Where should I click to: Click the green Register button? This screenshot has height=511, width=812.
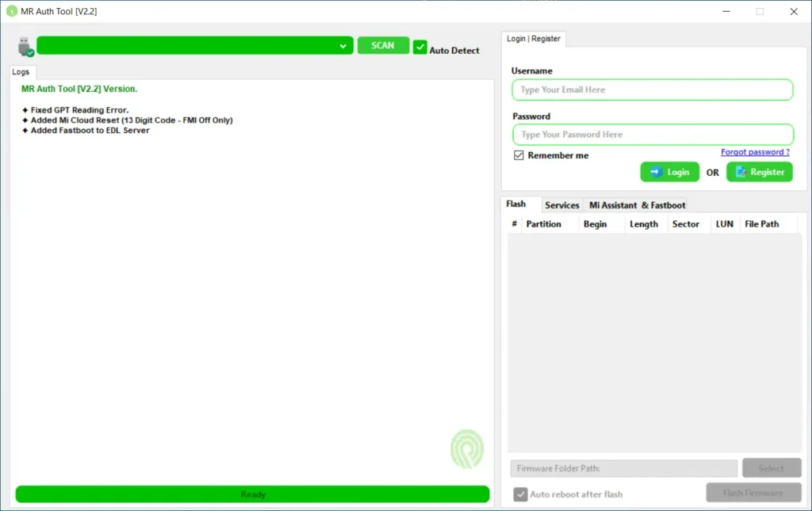(760, 172)
